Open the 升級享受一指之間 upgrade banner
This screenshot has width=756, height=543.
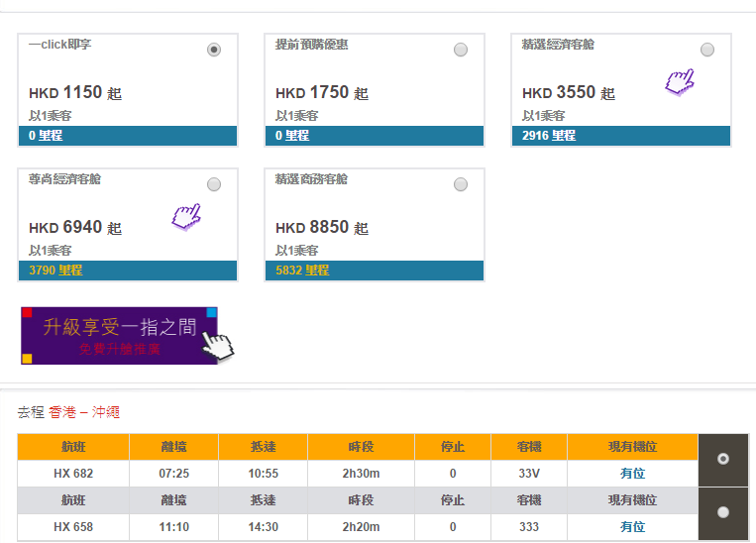tap(119, 335)
